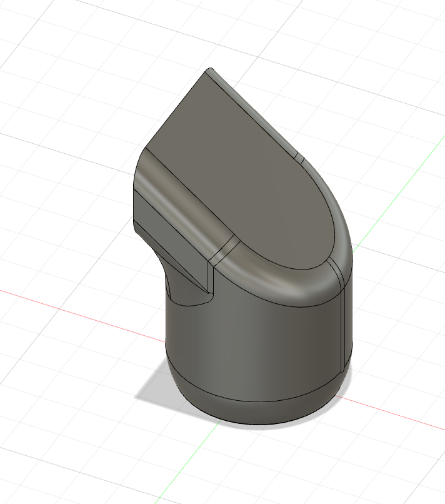Click the small rounded corner at the top tip

pyautogui.click(x=210, y=71)
